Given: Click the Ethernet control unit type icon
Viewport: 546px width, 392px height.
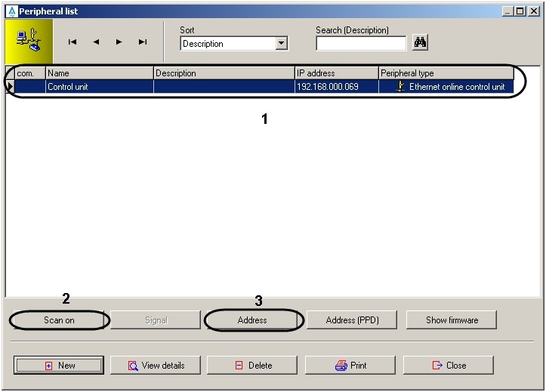Looking at the screenshot, I should point(400,86).
